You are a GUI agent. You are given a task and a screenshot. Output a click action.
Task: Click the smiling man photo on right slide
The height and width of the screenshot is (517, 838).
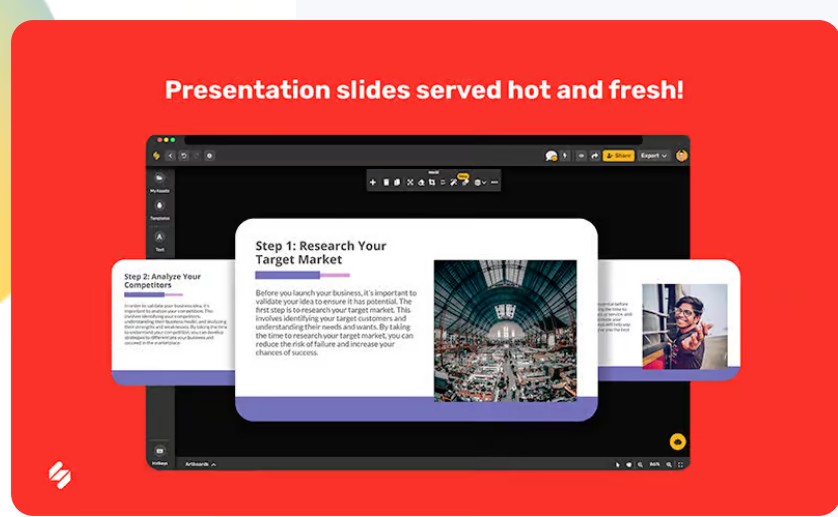click(685, 326)
